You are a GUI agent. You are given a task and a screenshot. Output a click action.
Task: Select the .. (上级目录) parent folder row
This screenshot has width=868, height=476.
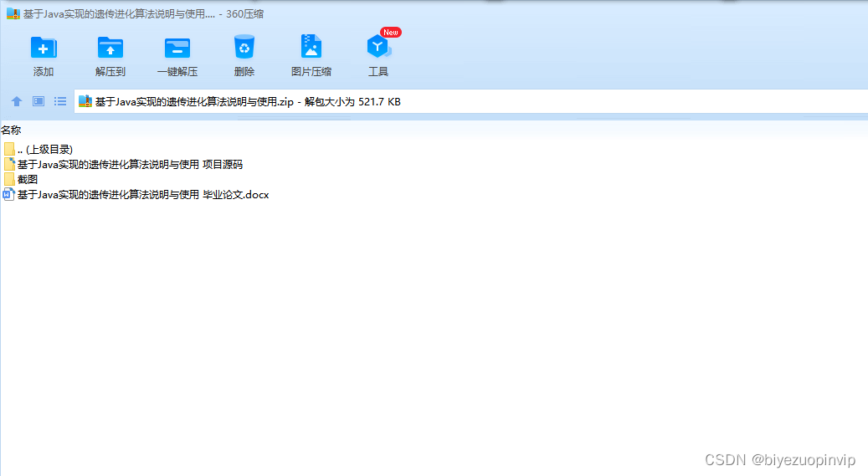39,149
